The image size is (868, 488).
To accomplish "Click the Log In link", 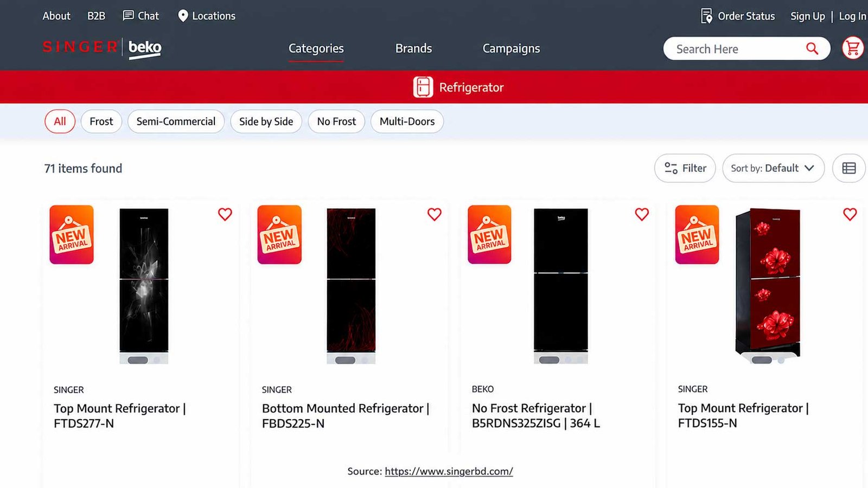I will [x=852, y=16].
